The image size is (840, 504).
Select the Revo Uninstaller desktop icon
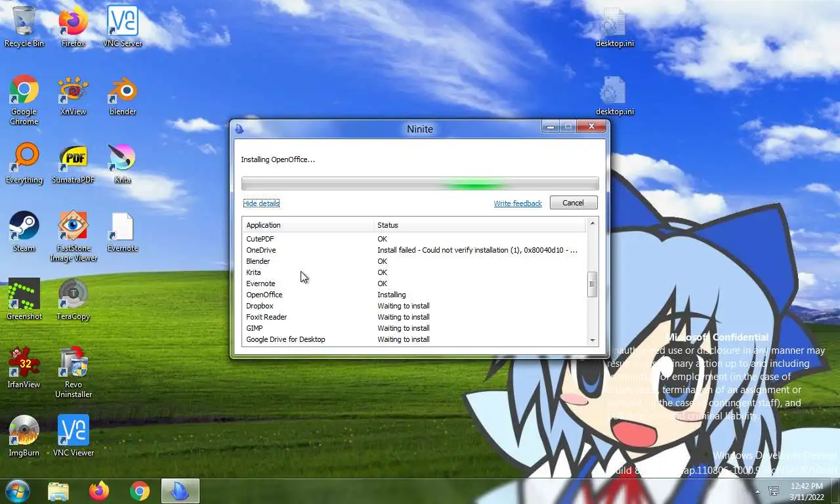pos(73,372)
